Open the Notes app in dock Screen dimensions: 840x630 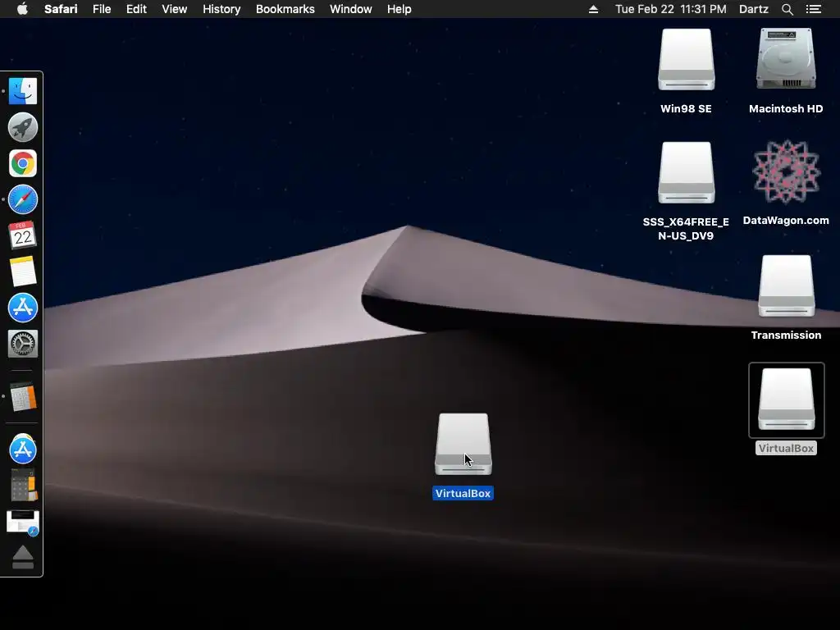[x=22, y=272]
